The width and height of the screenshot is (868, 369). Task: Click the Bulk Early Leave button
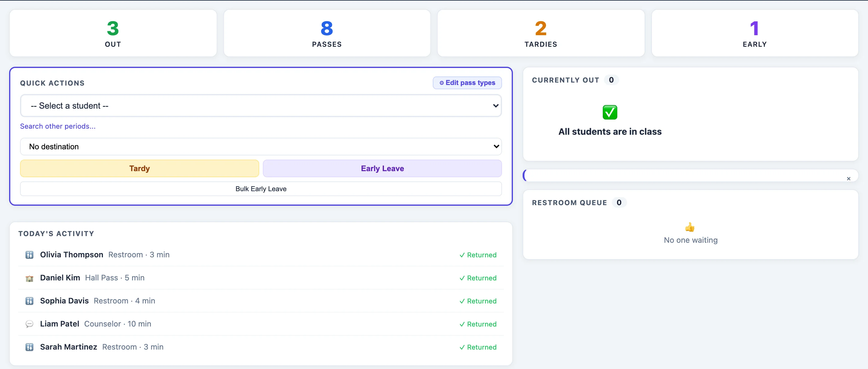tap(261, 189)
